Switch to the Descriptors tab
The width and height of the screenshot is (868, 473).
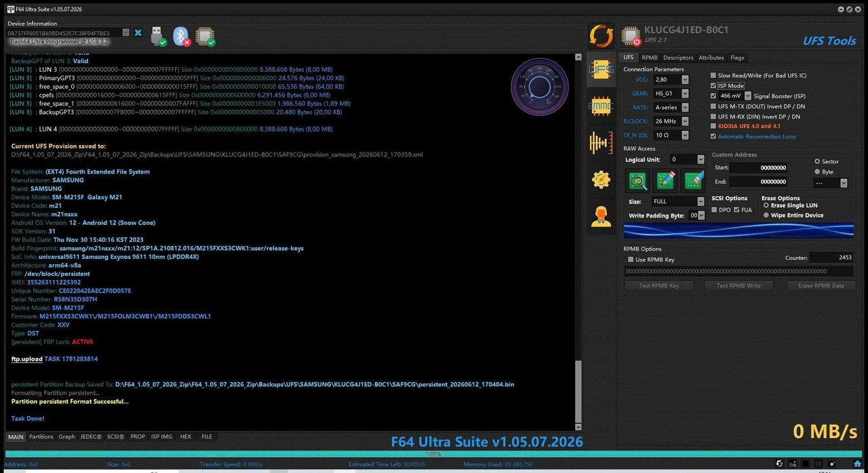point(678,58)
